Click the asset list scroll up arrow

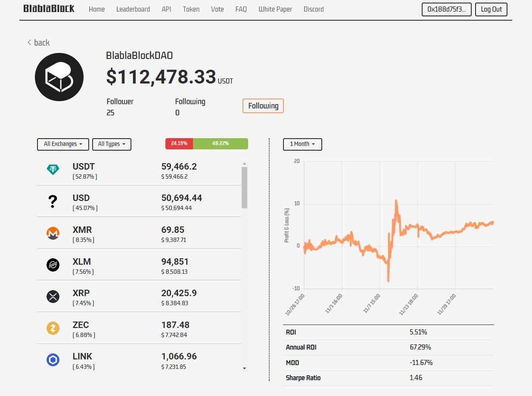245,164
